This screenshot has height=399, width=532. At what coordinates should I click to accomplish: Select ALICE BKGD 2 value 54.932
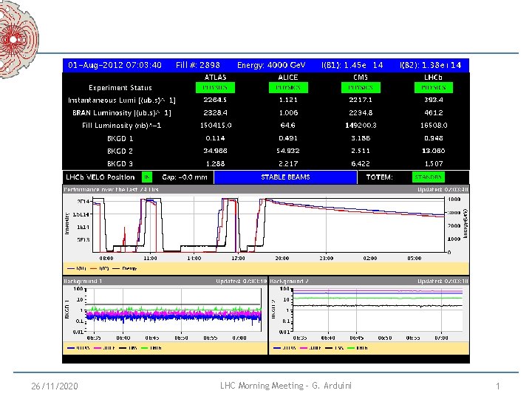pos(288,151)
